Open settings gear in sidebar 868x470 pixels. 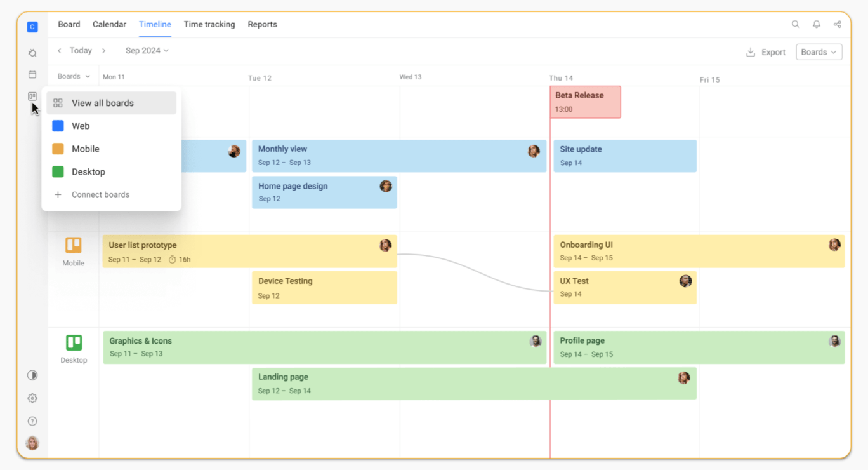32,398
